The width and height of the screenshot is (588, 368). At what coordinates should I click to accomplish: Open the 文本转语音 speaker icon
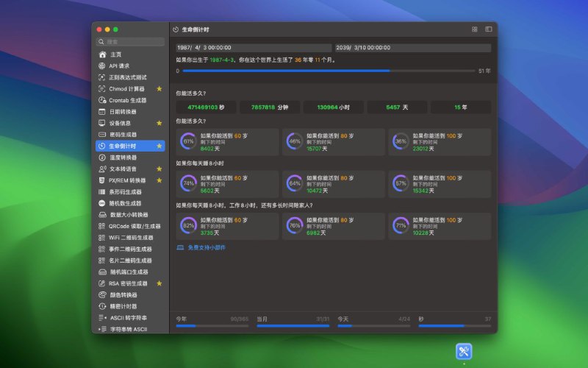click(x=102, y=169)
